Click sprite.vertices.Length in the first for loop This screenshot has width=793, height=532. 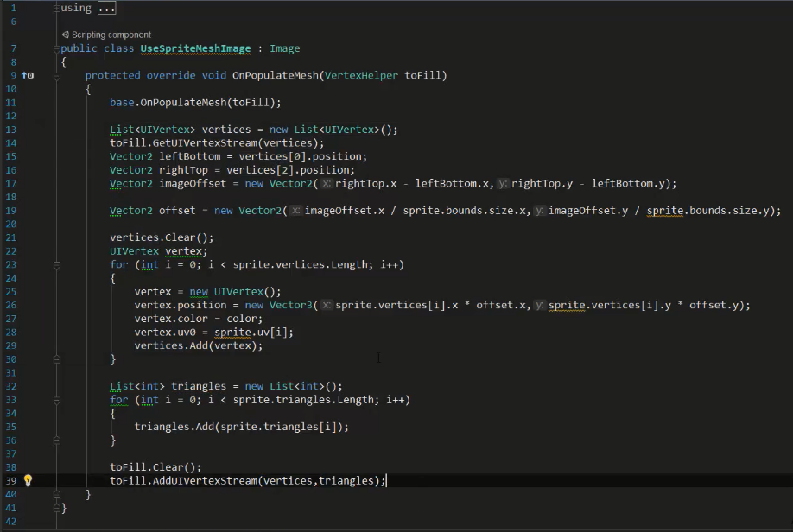[x=302, y=264]
